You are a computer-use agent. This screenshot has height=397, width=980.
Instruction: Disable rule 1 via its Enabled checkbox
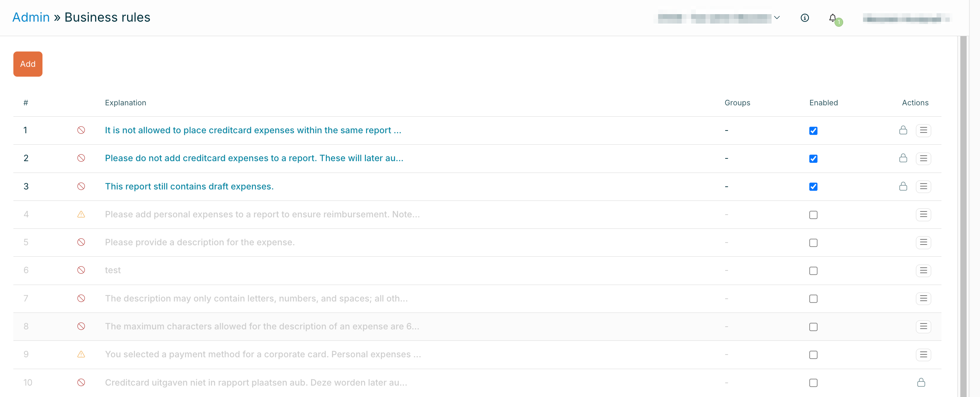813,131
